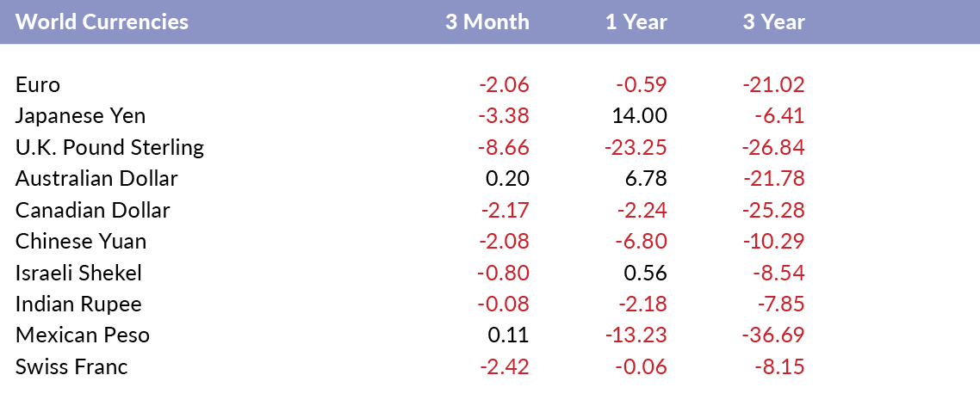Image resolution: width=980 pixels, height=412 pixels.
Task: Select the 3 Month column header
Action: coord(487,22)
